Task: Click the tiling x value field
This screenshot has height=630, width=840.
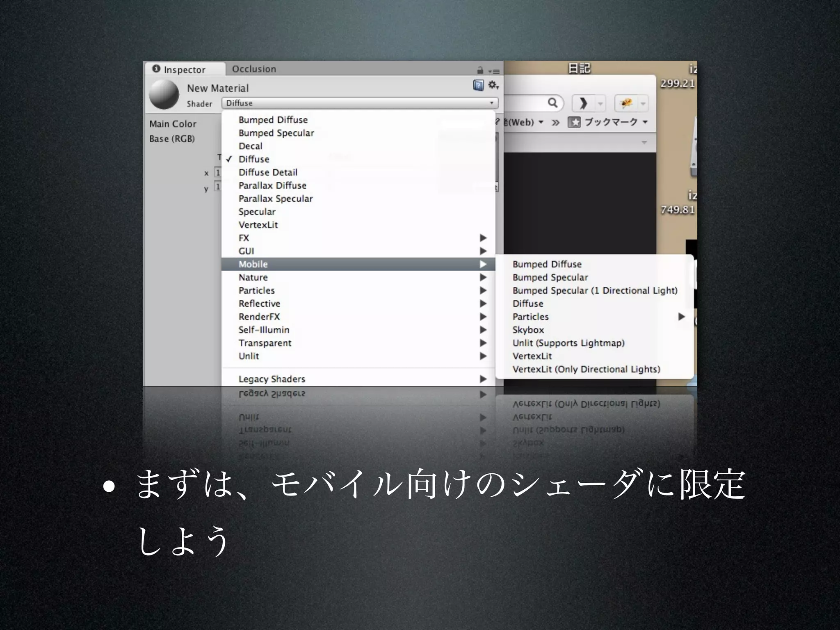Action: 218,173
